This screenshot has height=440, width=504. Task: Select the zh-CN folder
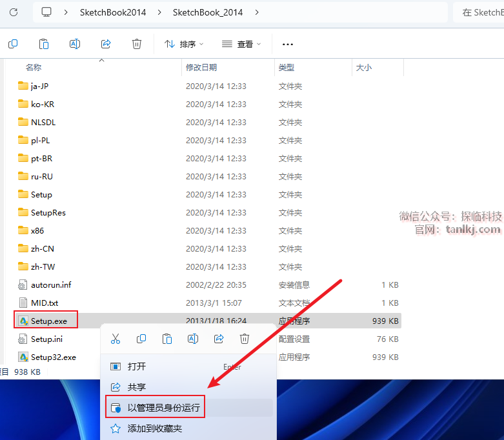[x=43, y=248]
